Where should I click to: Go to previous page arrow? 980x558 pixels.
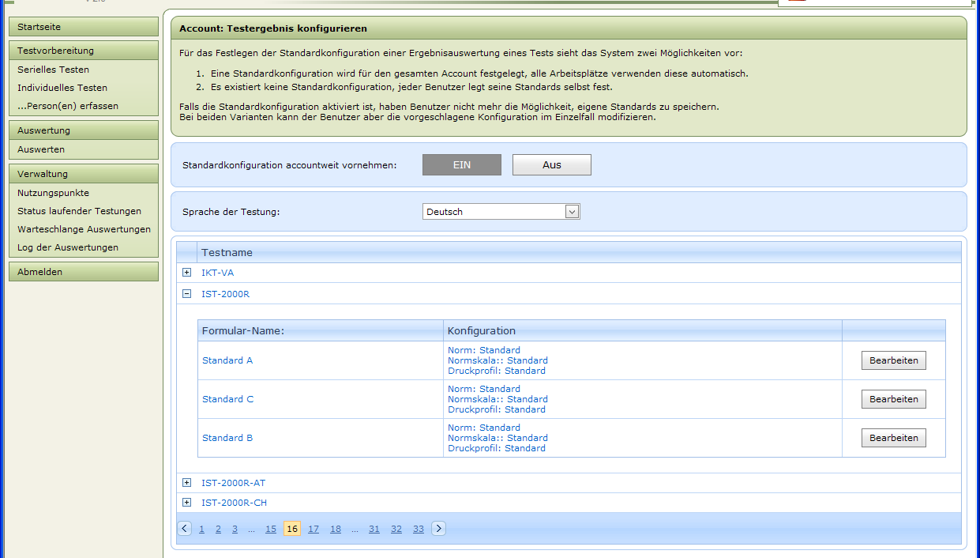click(185, 529)
